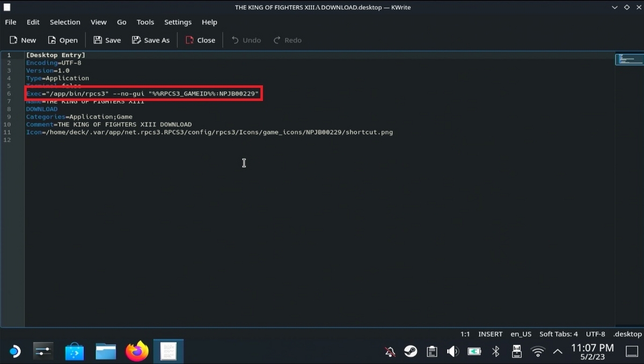
Task: Open the Settings menu
Action: [x=178, y=22]
